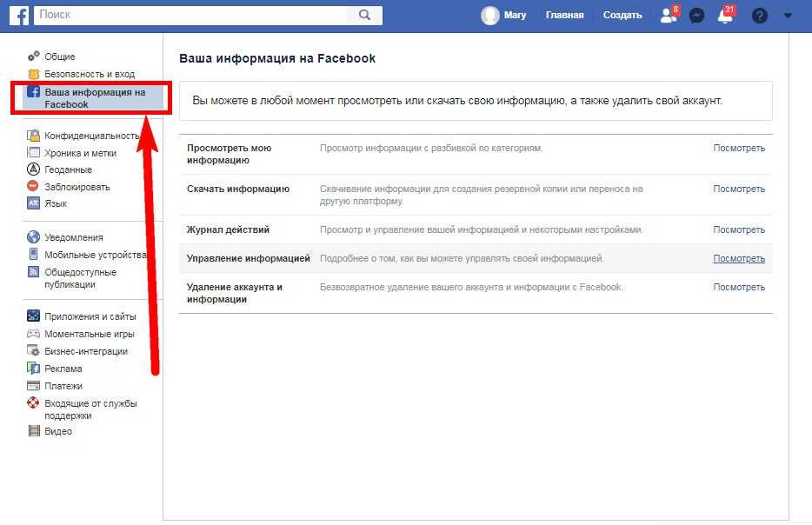Click in the Поиск search field

coord(191,15)
